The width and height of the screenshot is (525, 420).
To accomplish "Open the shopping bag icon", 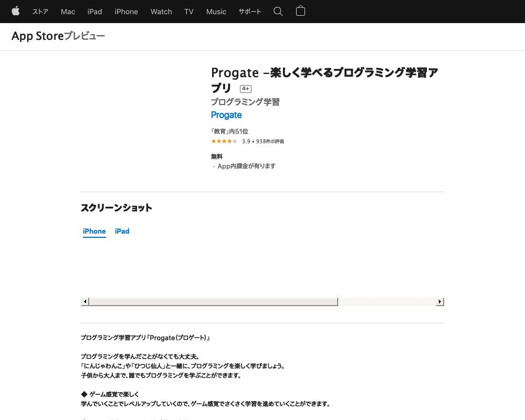I will [x=300, y=11].
